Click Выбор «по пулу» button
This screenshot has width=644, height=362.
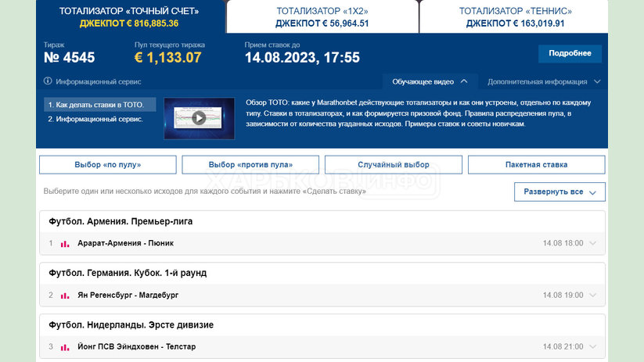pos(107,165)
